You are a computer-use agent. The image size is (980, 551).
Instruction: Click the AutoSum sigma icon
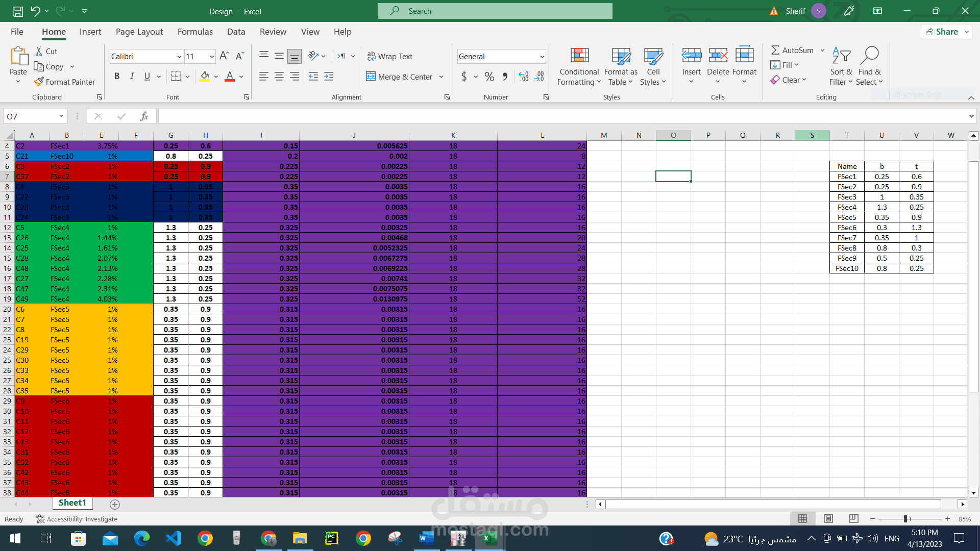point(775,50)
